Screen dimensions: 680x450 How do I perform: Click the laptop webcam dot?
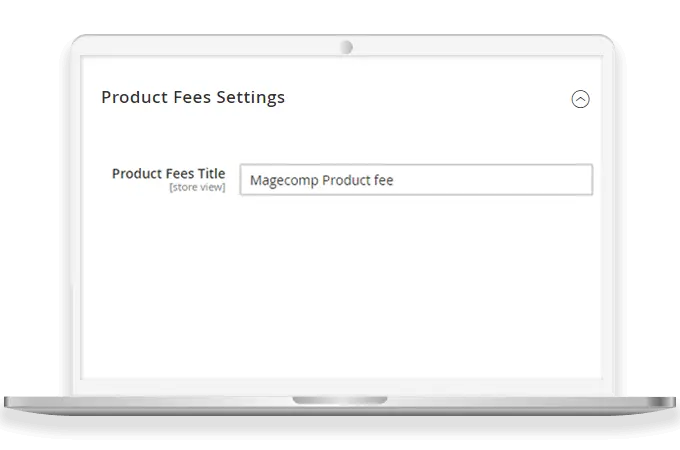(x=346, y=47)
